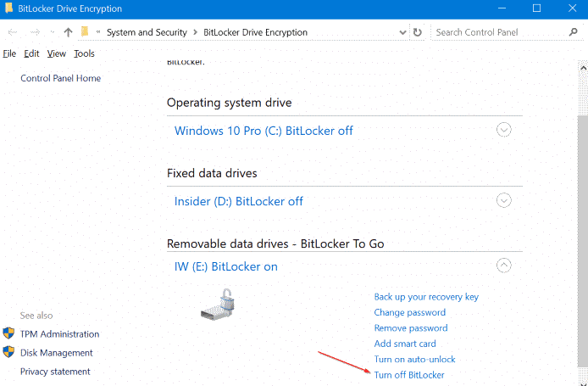Click the locked removable drive icon
The image size is (588, 386).
[218, 304]
